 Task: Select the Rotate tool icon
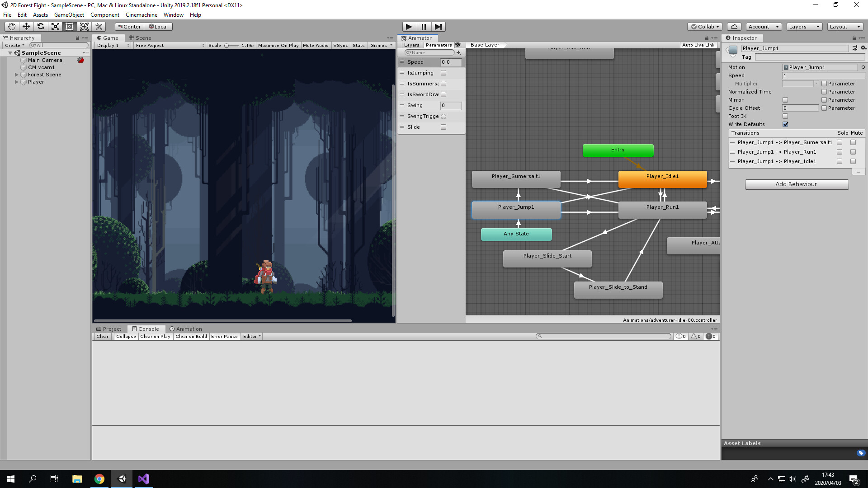pos(41,27)
